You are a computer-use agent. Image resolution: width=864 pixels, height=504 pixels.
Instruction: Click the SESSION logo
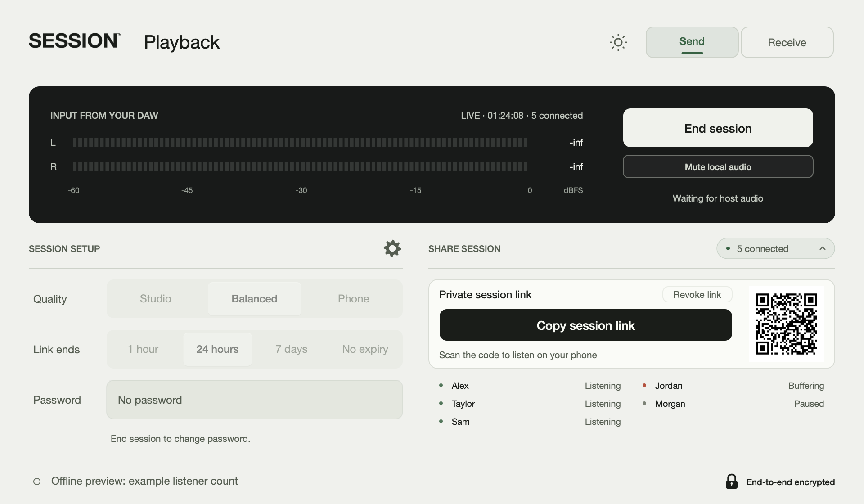75,40
